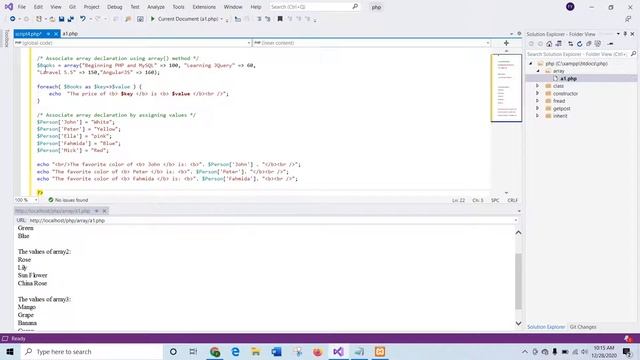Click the Type here to search box
Screen dimensions: 640x360
click(x=92, y=351)
